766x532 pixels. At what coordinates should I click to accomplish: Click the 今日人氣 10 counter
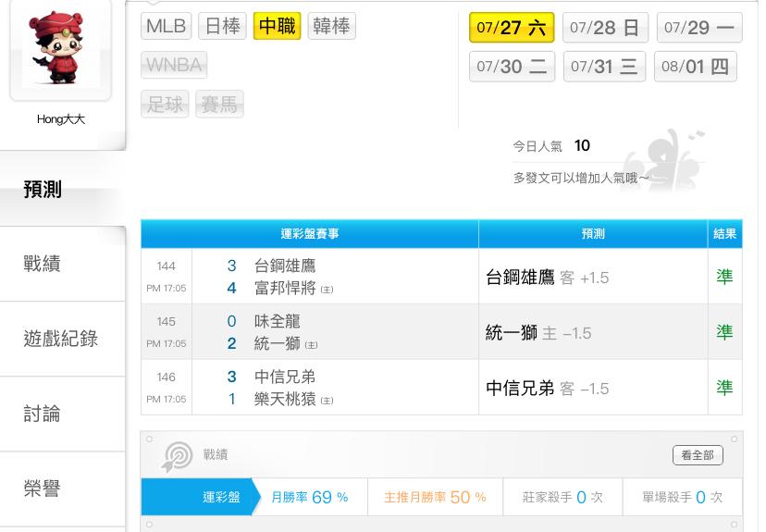(551, 145)
